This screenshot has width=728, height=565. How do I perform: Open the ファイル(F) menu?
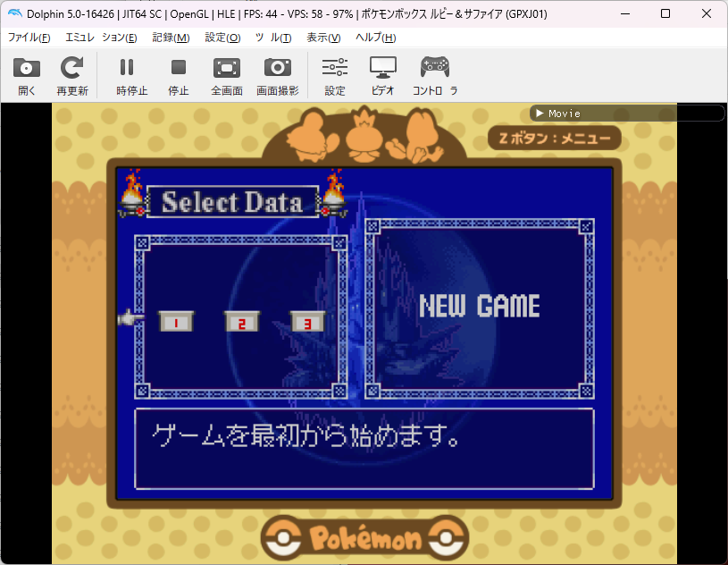point(29,38)
